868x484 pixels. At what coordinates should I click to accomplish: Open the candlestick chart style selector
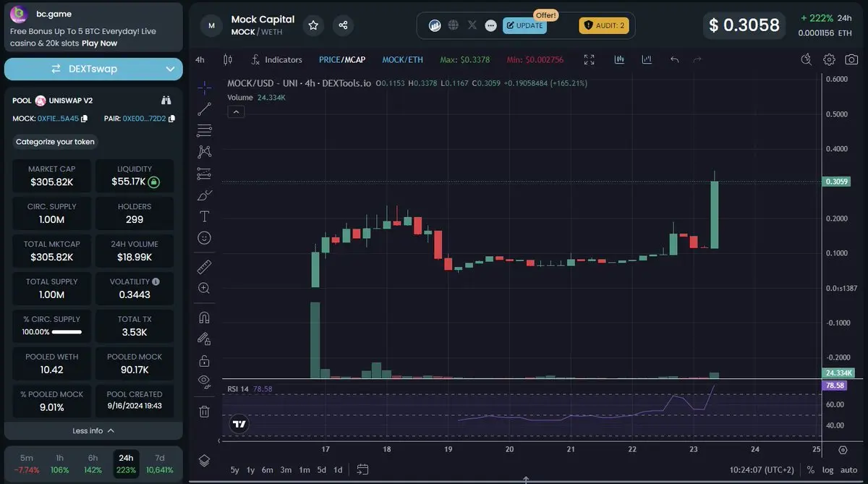(x=228, y=59)
